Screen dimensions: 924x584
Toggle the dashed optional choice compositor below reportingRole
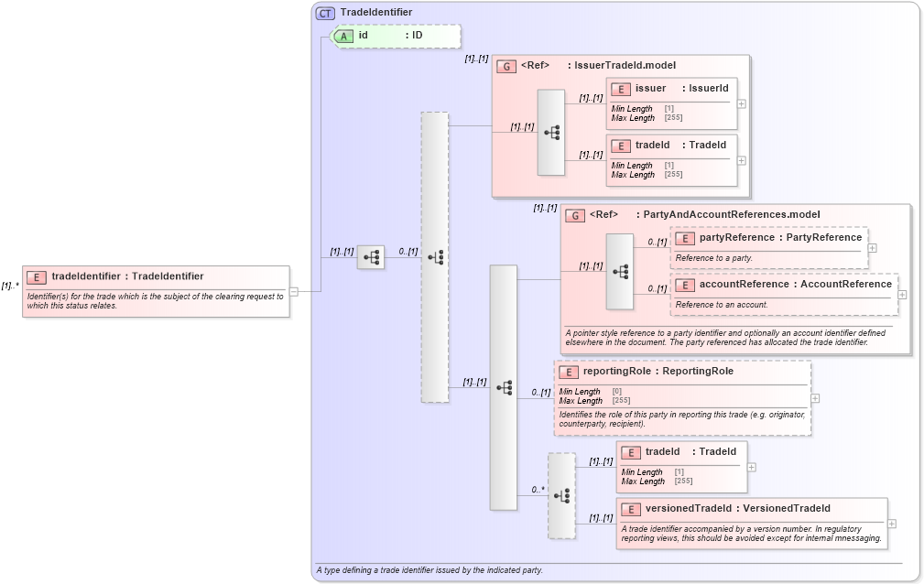click(561, 494)
